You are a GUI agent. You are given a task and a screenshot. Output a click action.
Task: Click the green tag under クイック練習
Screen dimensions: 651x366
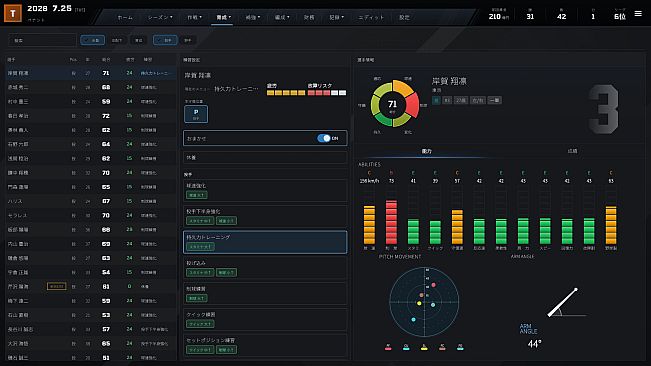point(200,324)
